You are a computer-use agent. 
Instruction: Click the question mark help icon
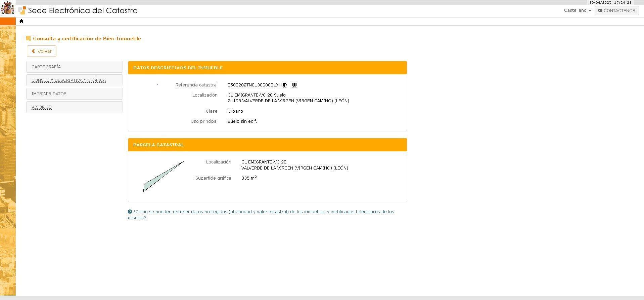pos(130,212)
